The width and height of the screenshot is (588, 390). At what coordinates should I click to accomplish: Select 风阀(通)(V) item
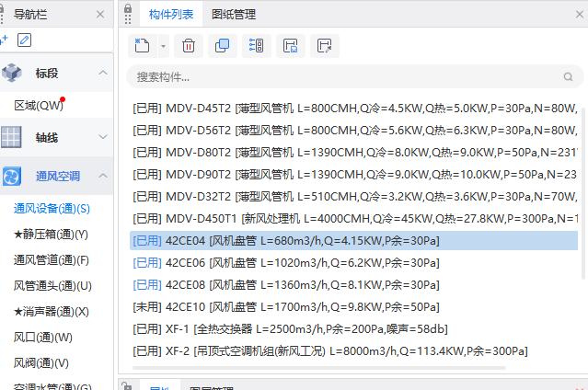[x=40, y=362]
